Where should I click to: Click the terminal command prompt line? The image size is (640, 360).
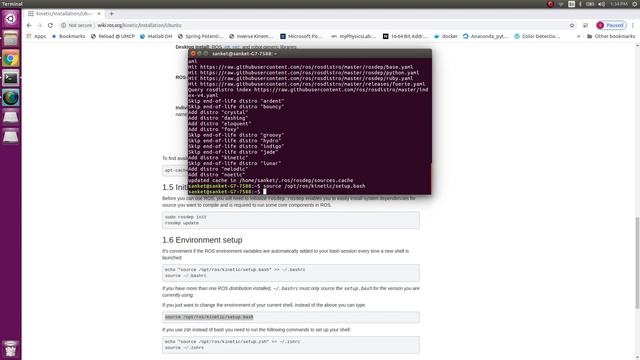coord(309,191)
